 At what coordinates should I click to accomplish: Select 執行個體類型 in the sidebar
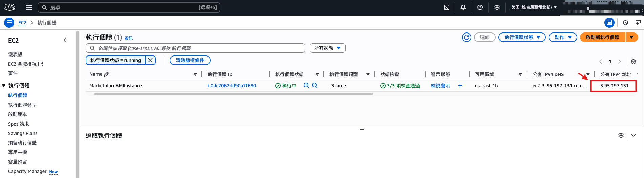click(22, 105)
